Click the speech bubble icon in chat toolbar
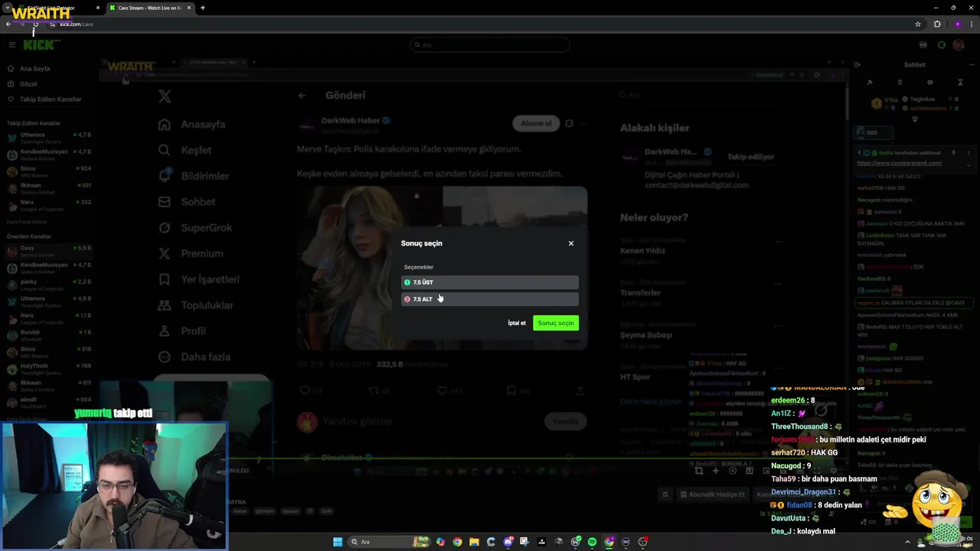The width and height of the screenshot is (980, 551). point(930,82)
